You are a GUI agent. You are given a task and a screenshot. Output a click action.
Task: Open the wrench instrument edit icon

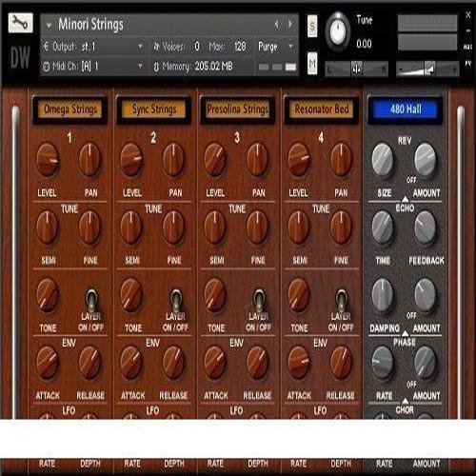point(20,23)
